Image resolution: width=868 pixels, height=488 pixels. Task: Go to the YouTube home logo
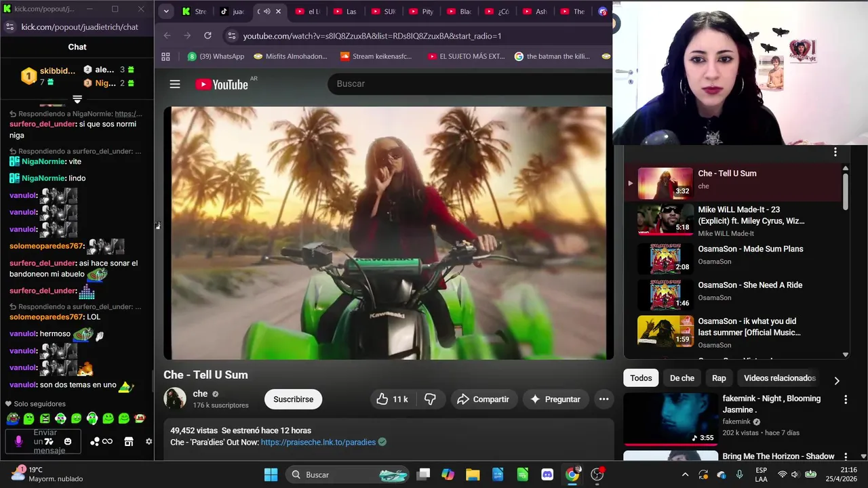[222, 84]
